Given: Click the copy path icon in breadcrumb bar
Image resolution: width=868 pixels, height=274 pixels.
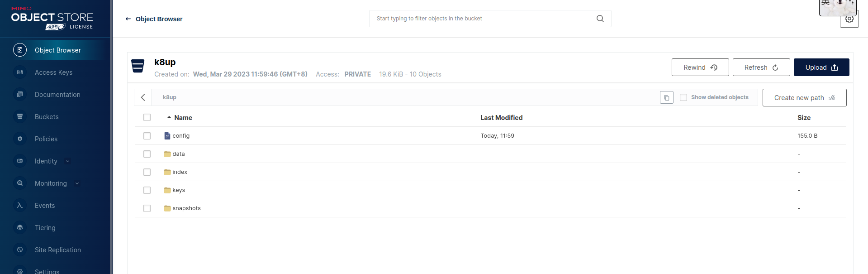Looking at the screenshot, I should [666, 97].
